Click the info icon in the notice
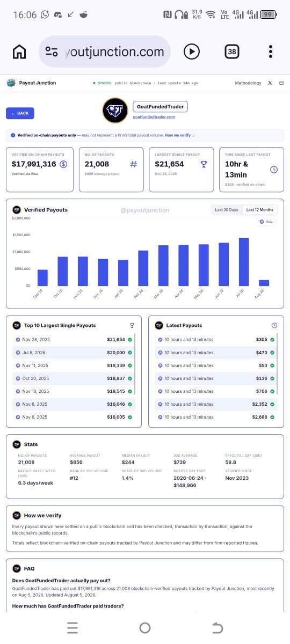The image size is (290, 644). [13, 135]
